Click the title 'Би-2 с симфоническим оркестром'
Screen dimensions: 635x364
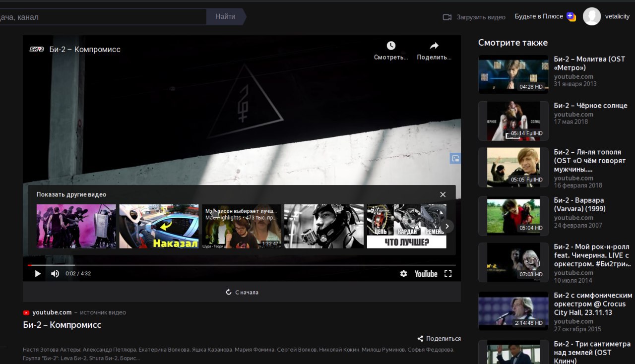click(593, 303)
